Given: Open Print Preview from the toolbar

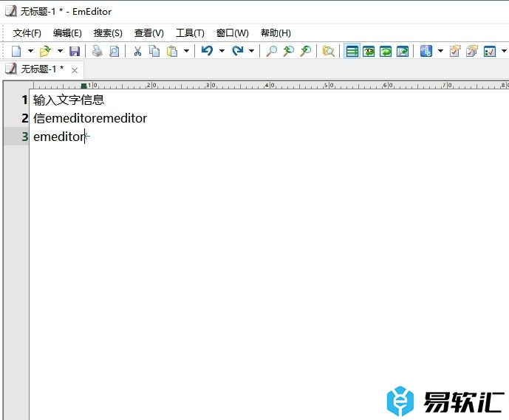Looking at the screenshot, I should point(114,51).
